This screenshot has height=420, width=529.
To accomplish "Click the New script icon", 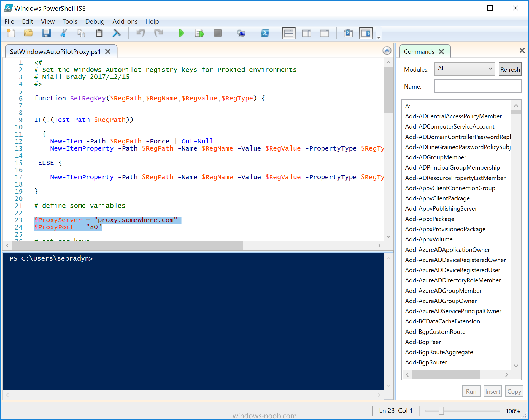I will (x=11, y=33).
